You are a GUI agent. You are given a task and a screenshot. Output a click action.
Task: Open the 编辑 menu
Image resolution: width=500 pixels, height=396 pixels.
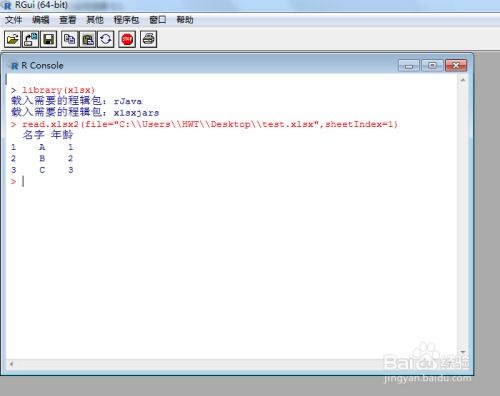(41, 20)
